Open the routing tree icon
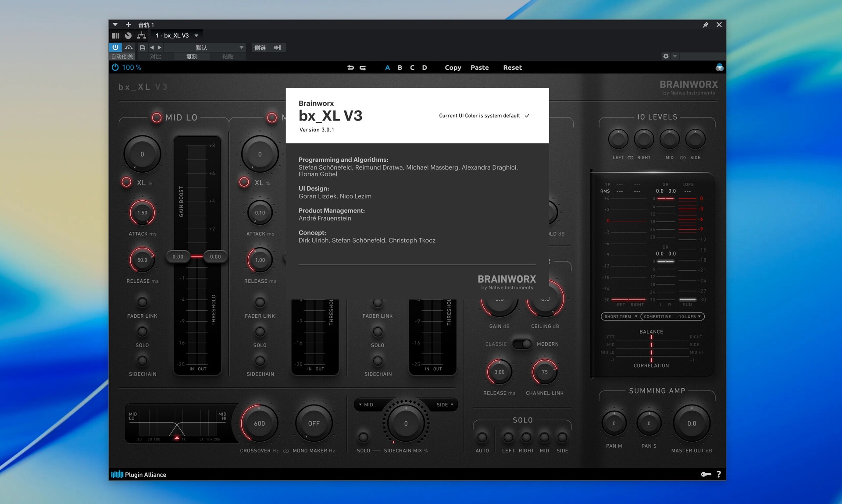Viewport: 842px width, 504px height. 142,35
